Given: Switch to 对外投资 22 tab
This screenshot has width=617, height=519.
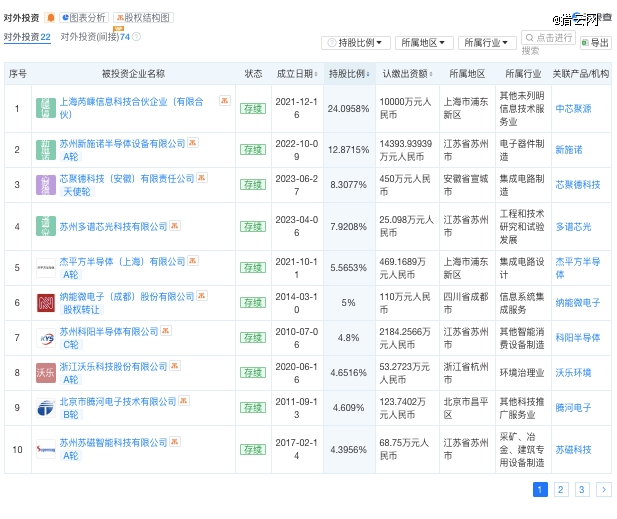Looking at the screenshot, I should [27, 37].
